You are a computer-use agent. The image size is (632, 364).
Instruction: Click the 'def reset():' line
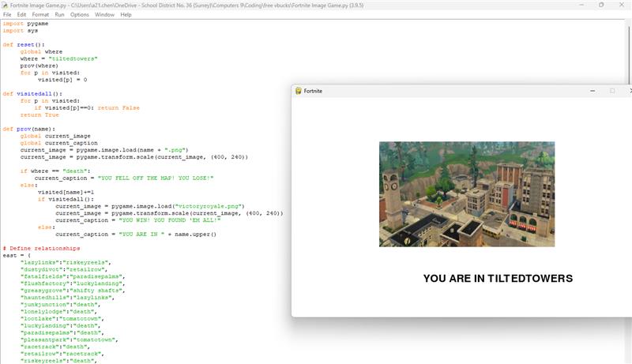(24, 45)
